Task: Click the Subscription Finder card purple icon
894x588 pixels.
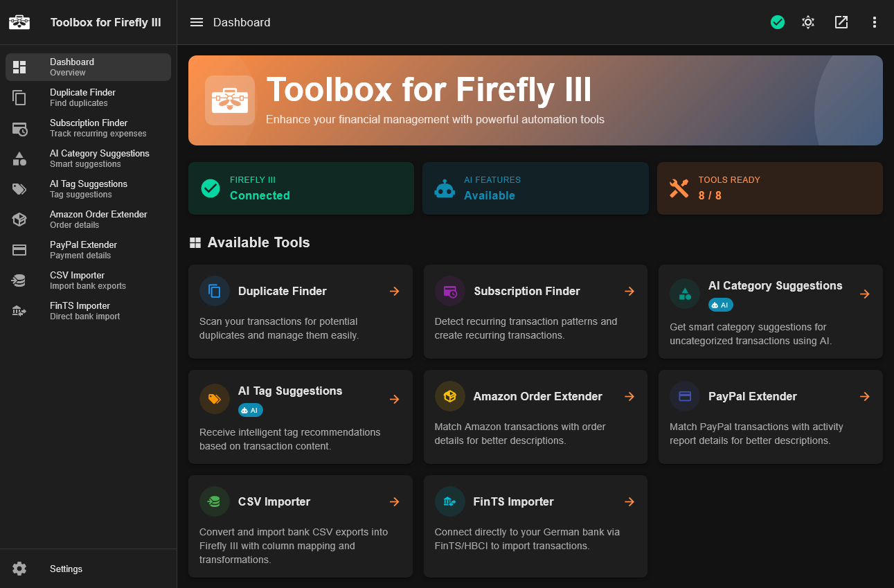Action: click(450, 291)
